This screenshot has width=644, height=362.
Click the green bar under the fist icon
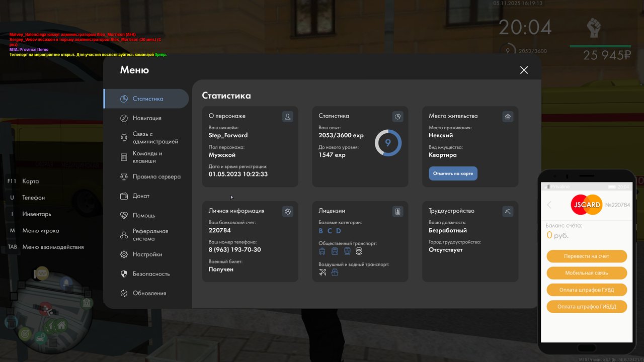[600, 46]
